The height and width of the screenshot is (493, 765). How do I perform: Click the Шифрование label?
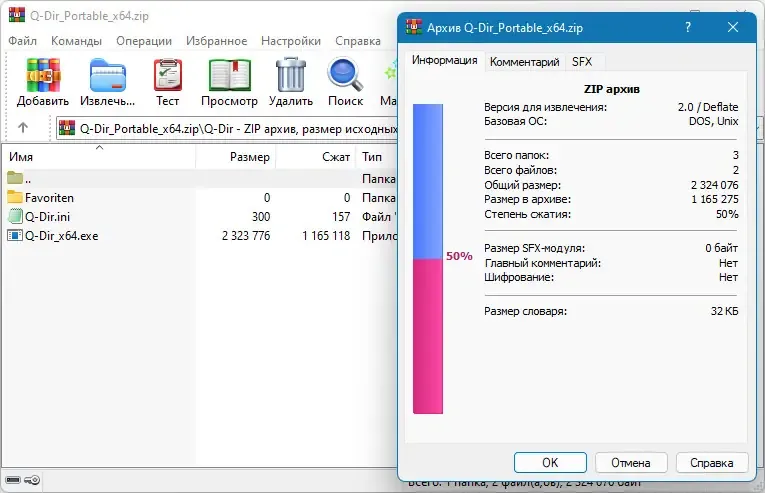519,277
